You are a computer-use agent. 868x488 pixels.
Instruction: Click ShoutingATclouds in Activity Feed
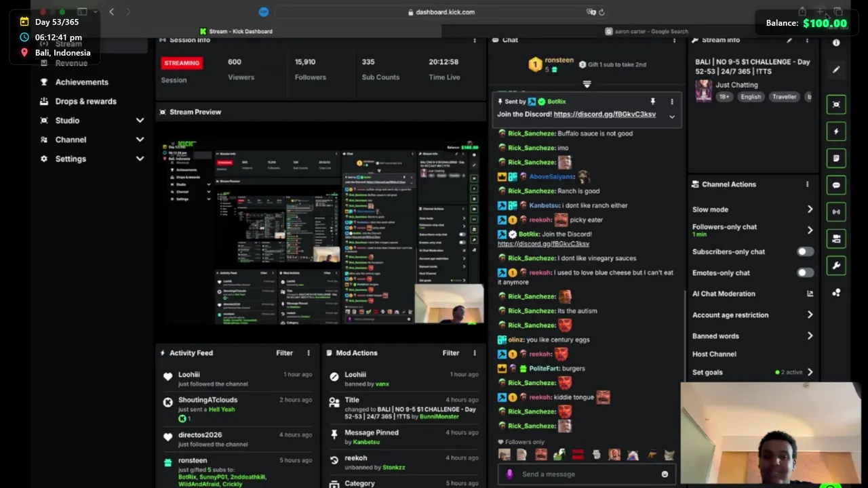[208, 400]
